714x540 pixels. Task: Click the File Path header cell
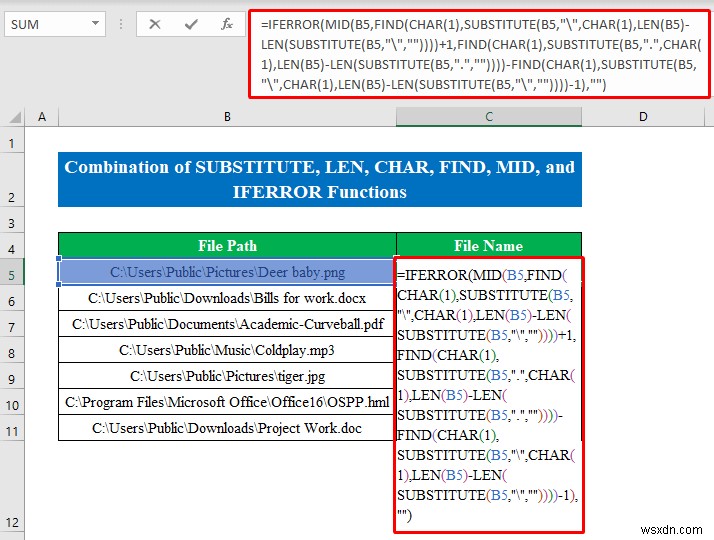227,246
